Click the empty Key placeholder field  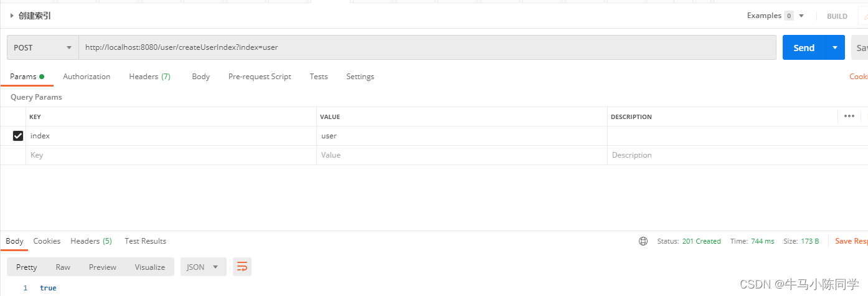click(x=171, y=155)
